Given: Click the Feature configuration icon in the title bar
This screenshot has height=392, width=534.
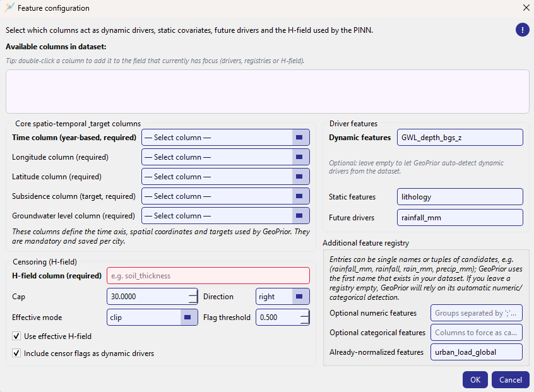Looking at the screenshot, I should (x=10, y=8).
